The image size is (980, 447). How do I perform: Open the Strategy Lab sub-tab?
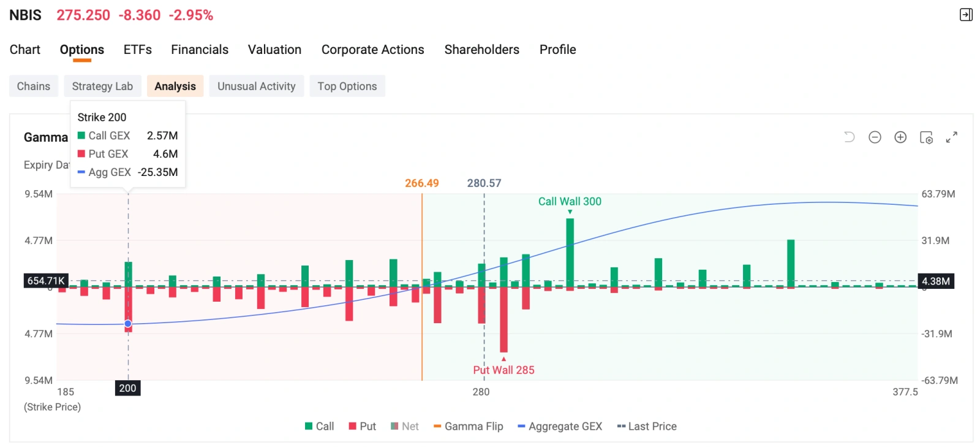pos(102,86)
